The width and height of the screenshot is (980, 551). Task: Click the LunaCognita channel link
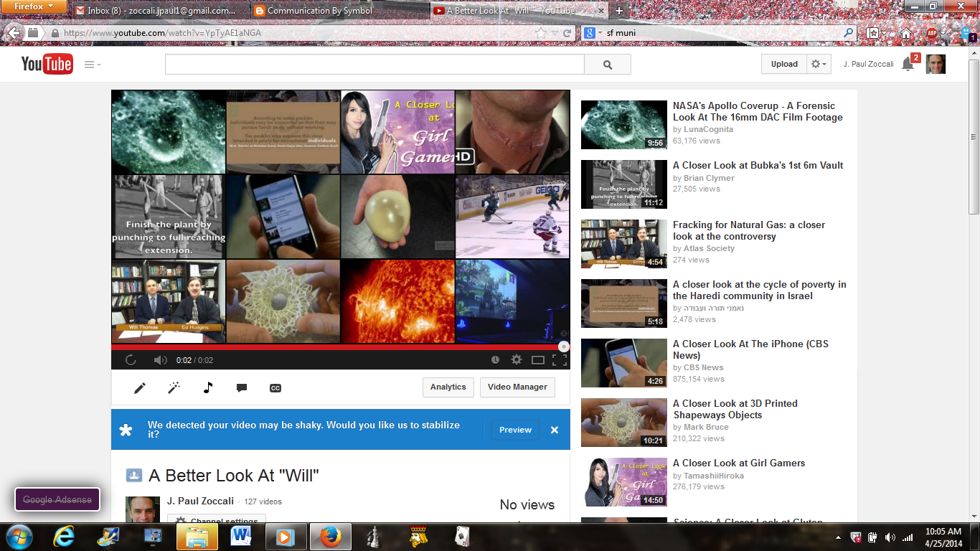coord(708,129)
